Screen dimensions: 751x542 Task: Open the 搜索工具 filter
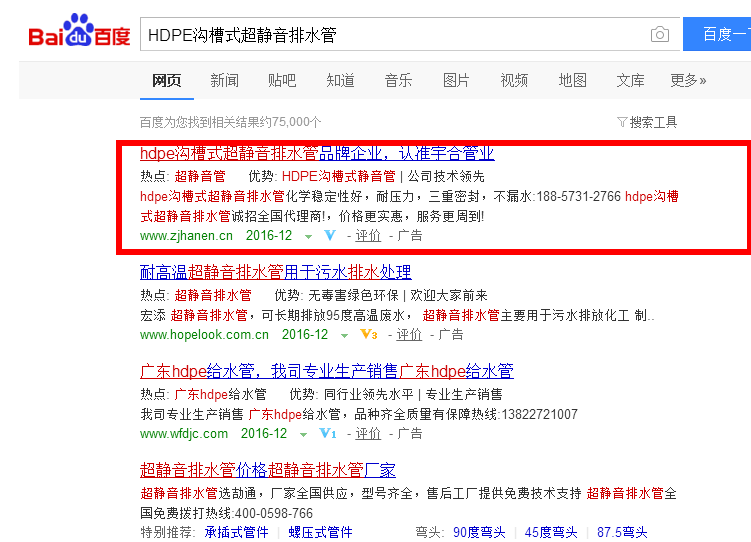(x=647, y=123)
